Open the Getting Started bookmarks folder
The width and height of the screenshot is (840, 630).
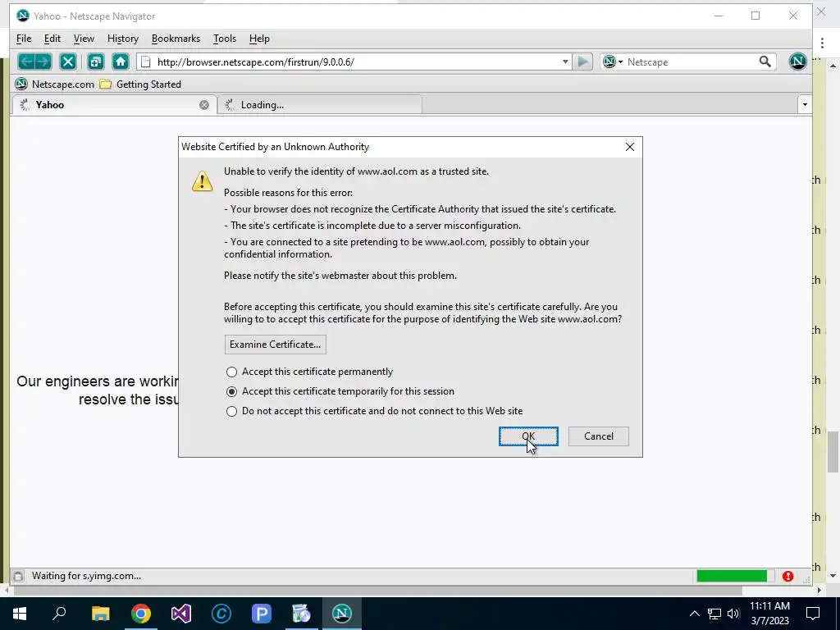141,84
